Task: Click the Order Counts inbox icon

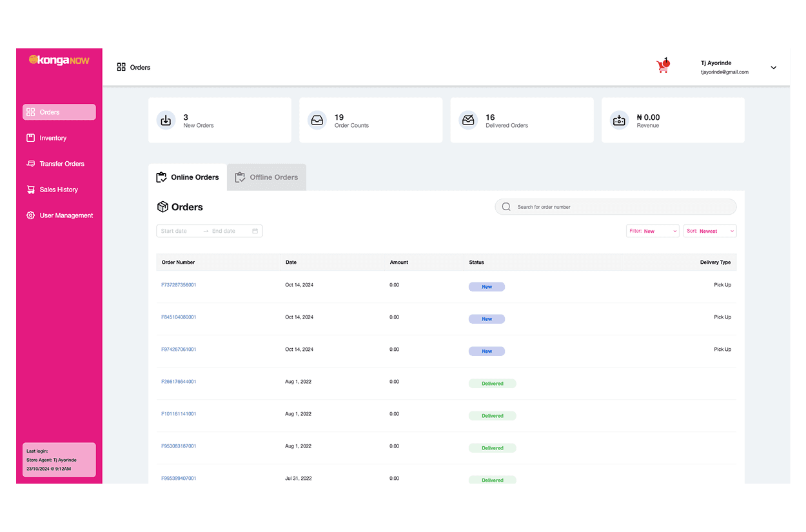Action: [317, 121]
